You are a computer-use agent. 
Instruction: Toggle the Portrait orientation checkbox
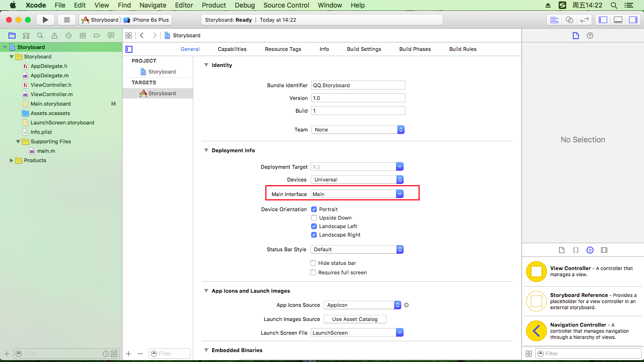pyautogui.click(x=314, y=209)
